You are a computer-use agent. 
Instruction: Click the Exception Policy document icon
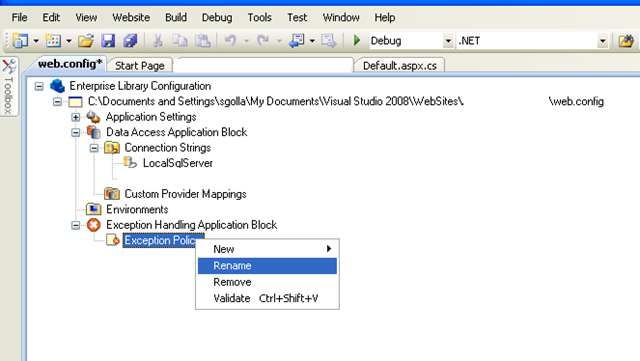pos(113,240)
